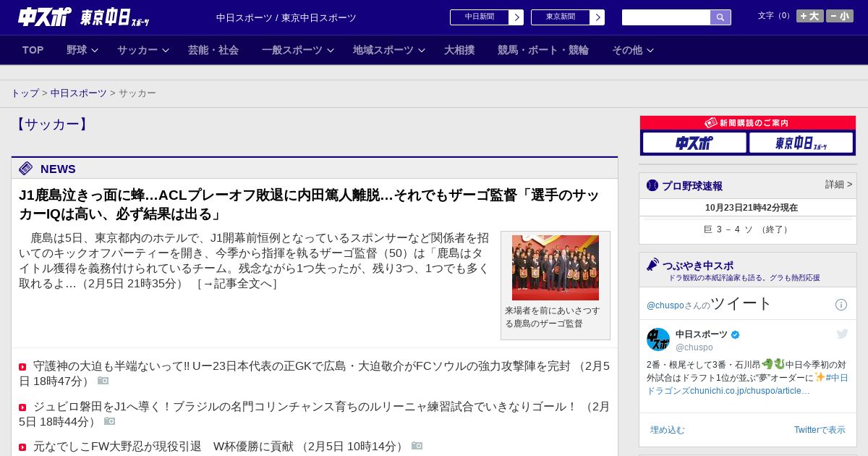Open 芸能・社会 section
The height and width of the screenshot is (456, 868).
click(x=213, y=50)
